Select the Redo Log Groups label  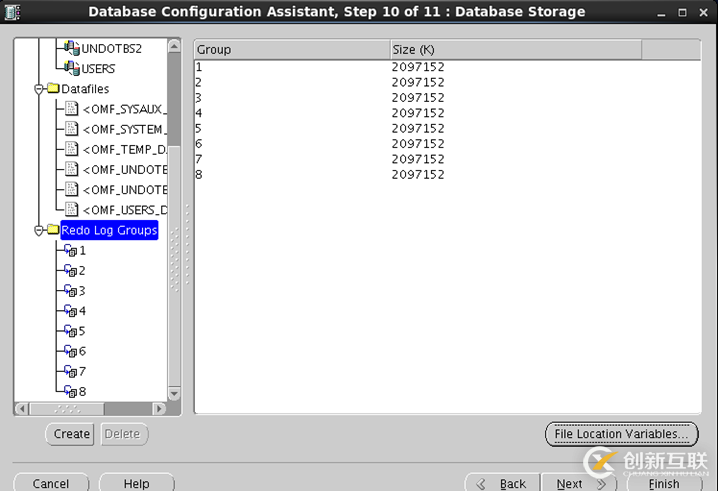coord(109,230)
